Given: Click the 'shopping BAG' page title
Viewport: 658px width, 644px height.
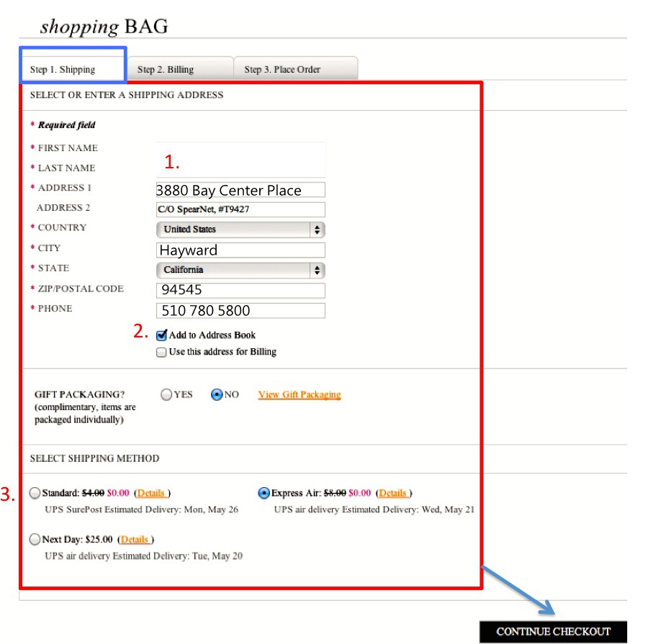Looking at the screenshot, I should [x=104, y=27].
